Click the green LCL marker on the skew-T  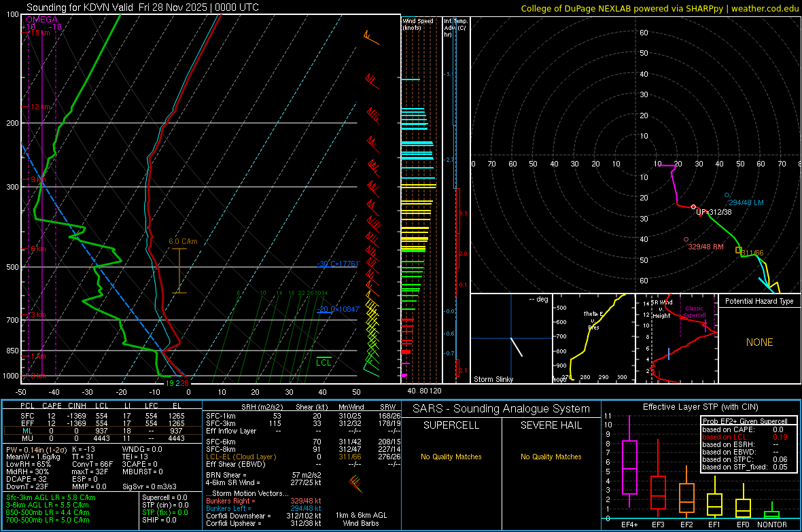pyautogui.click(x=324, y=361)
